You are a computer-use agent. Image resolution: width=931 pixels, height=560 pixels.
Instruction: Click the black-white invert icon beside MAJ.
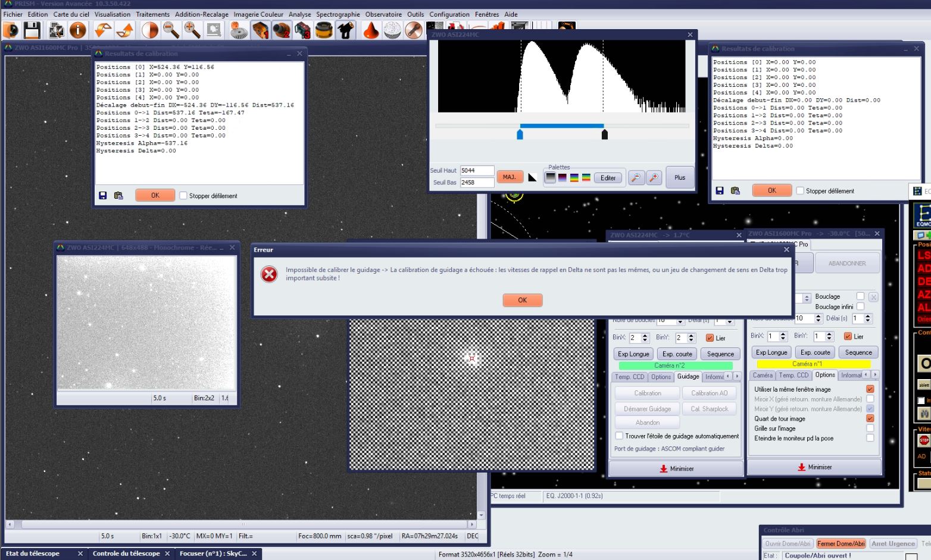[533, 177]
